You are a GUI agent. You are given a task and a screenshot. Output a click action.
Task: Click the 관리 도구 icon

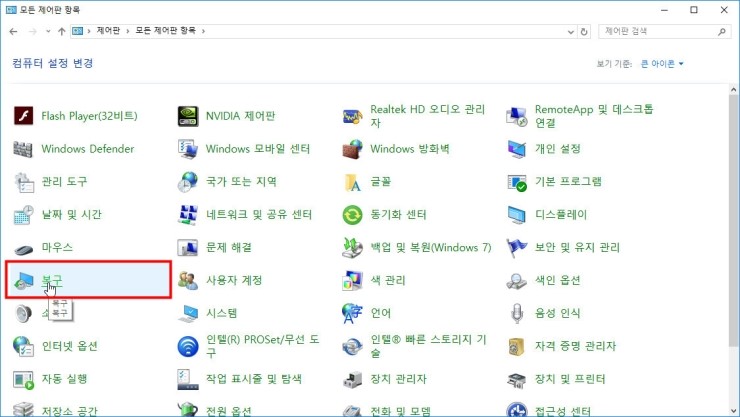coord(23,182)
